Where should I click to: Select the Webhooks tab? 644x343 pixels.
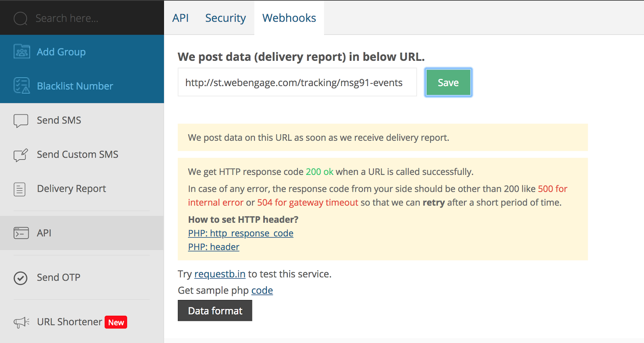[x=289, y=18]
